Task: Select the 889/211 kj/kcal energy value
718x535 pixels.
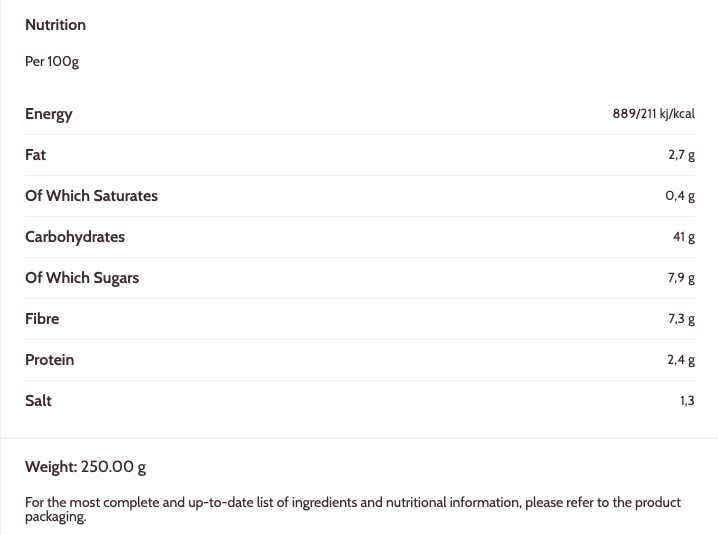Action: 653,114
